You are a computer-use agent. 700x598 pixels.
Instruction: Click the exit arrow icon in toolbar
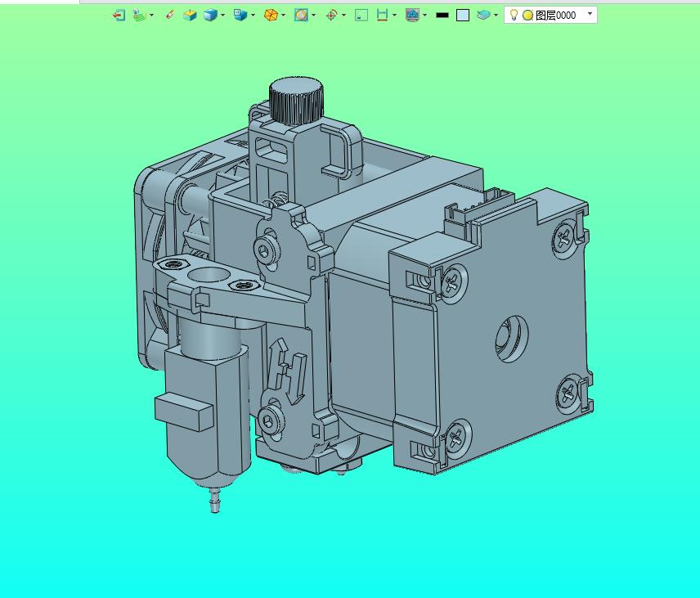click(x=119, y=16)
